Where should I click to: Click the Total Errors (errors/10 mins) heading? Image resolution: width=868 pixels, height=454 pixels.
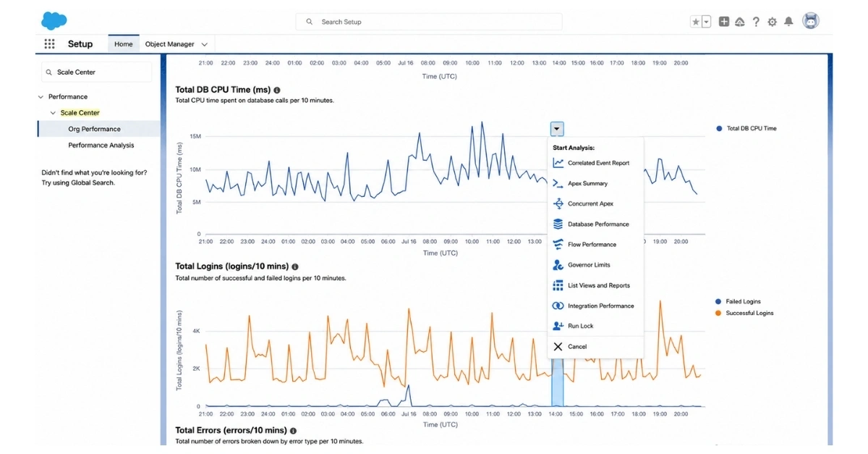tap(231, 430)
